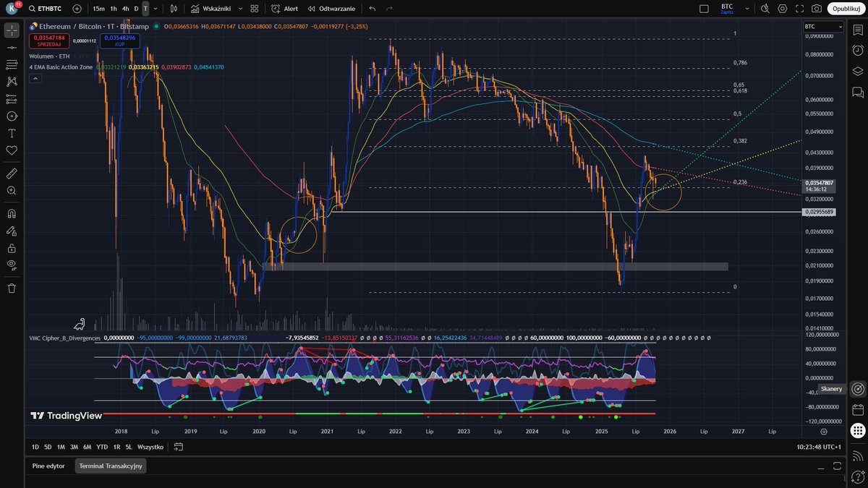Set range to 1D

(35, 447)
